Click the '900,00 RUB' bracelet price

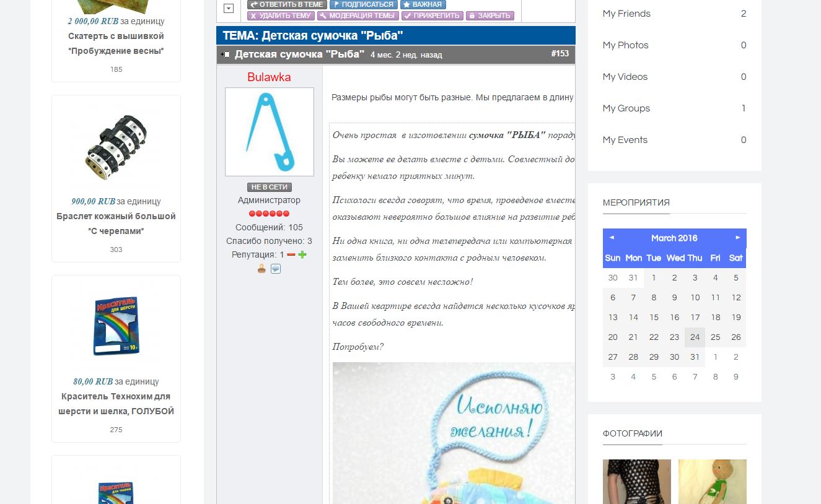point(94,201)
